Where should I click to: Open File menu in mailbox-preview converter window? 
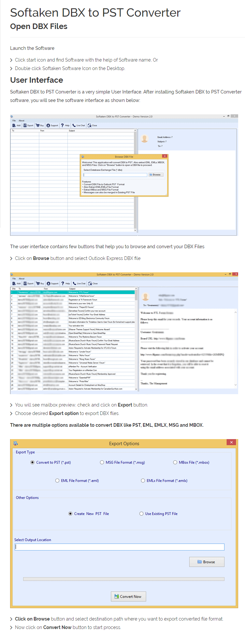[x=14, y=279]
